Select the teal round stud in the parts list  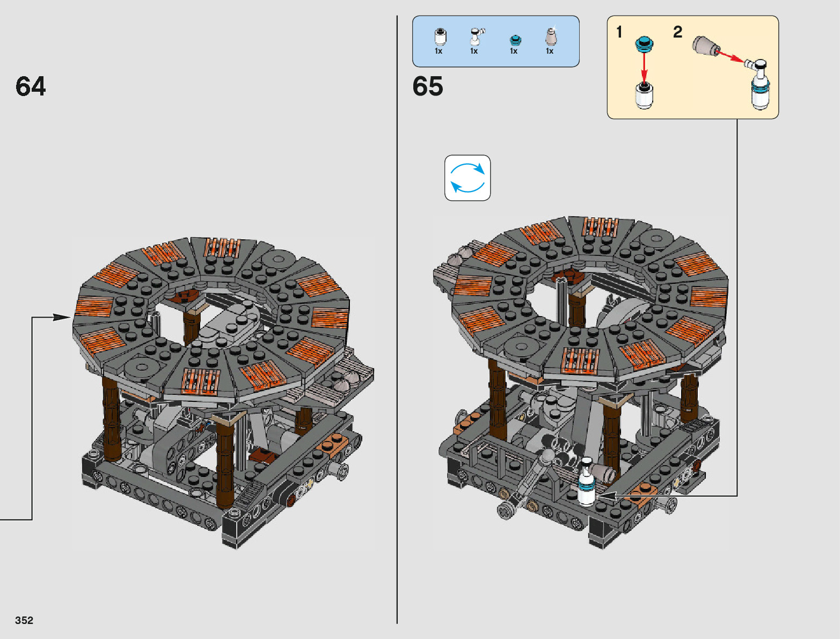515,40
